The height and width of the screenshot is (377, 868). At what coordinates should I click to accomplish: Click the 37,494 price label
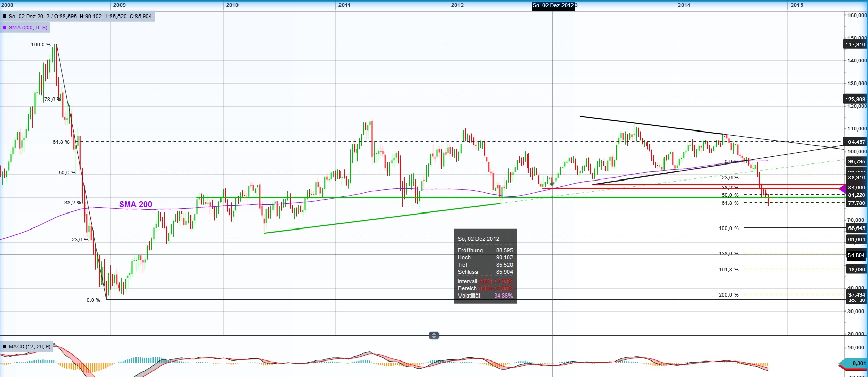856,294
